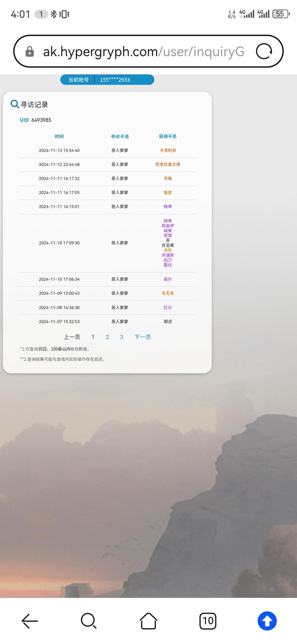The height and width of the screenshot is (644, 297).
Task: Tap operator name 刻刀
Action: coord(168,260)
